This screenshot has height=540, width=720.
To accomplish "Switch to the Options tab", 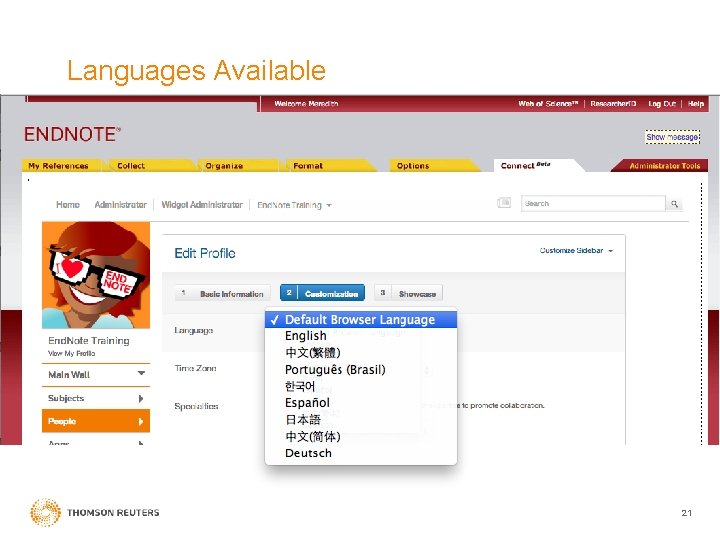I will [x=432, y=165].
